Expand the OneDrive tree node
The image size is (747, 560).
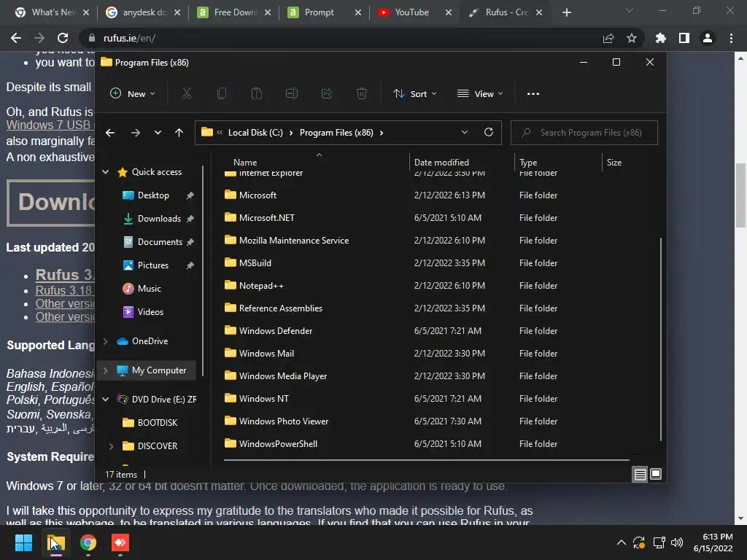coord(106,341)
